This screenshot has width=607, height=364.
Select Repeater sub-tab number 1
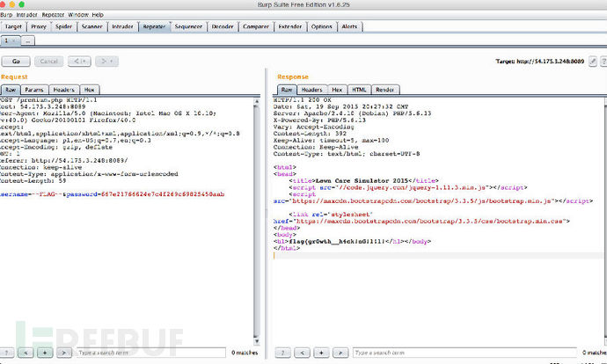coord(10,40)
